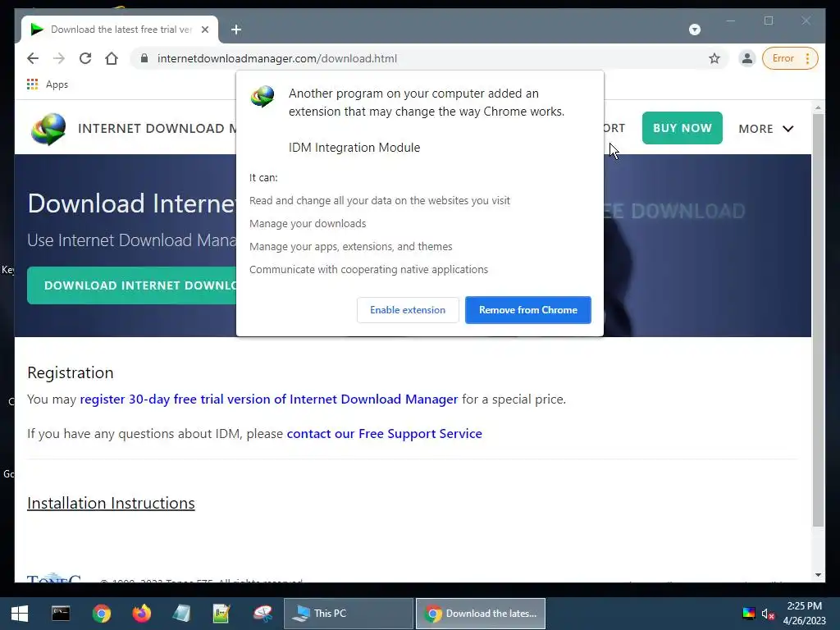Close the Download the latest free trial tab
This screenshot has height=630, width=840.
coord(204,30)
